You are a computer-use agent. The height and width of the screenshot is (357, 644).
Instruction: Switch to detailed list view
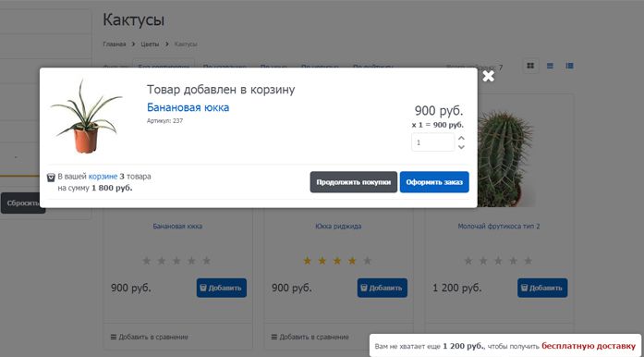coord(569,66)
